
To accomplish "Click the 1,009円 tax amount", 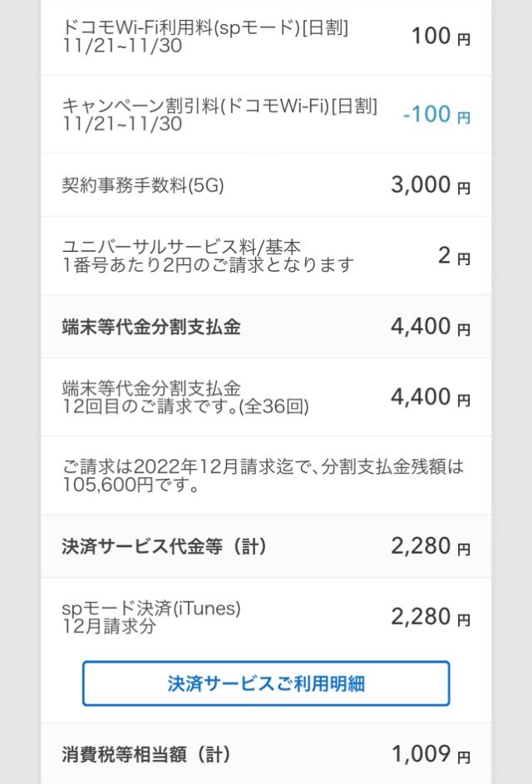I will click(x=431, y=754).
